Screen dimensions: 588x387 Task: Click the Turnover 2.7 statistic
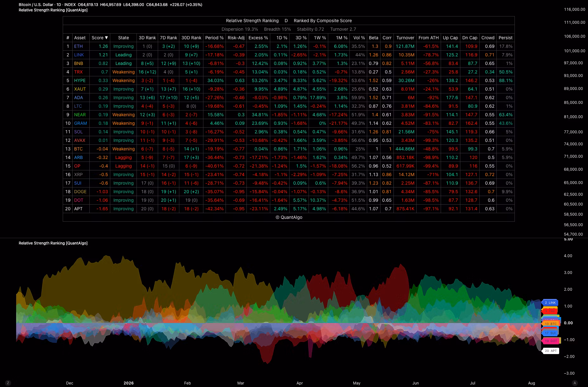pyautogui.click(x=343, y=29)
